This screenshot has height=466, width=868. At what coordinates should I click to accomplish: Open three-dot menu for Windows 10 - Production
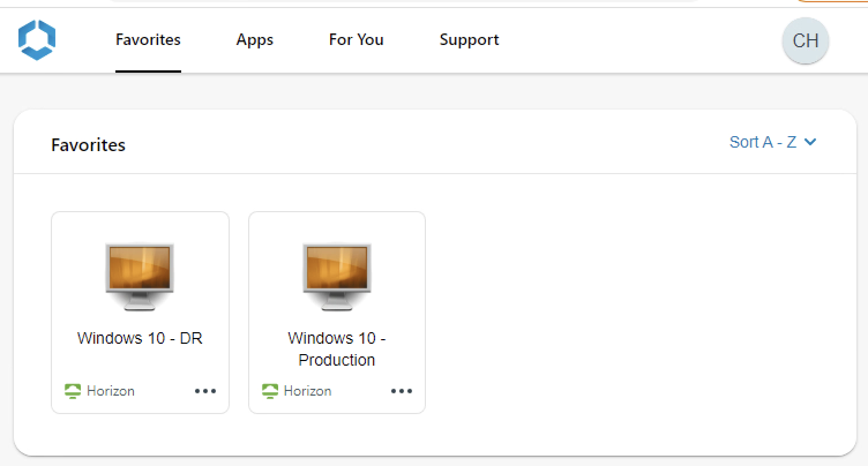click(402, 391)
